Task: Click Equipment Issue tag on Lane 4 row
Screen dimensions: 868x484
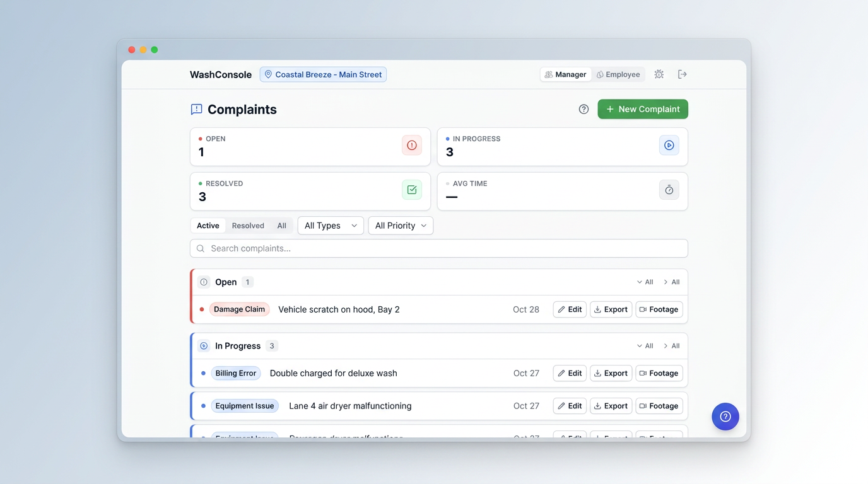Action: (245, 406)
